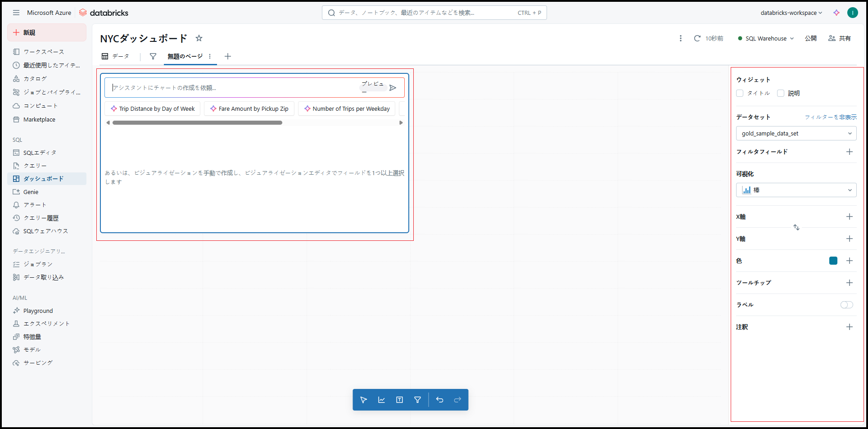Open ワークスペース in the sidebar
This screenshot has height=429, width=868.
click(47, 52)
